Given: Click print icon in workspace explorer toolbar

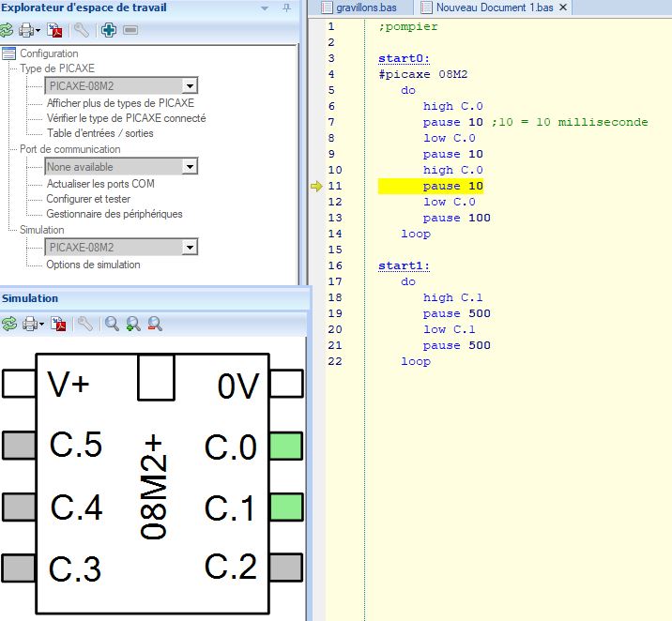Looking at the screenshot, I should click(x=29, y=30).
